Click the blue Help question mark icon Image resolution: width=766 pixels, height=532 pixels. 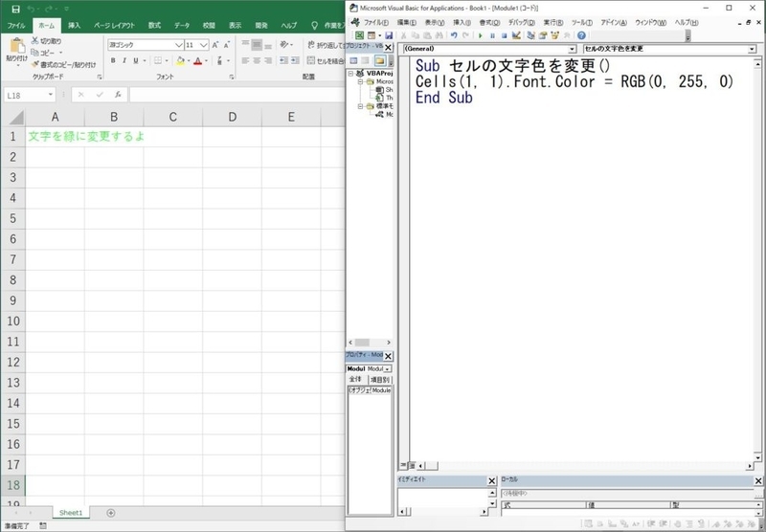[581, 35]
